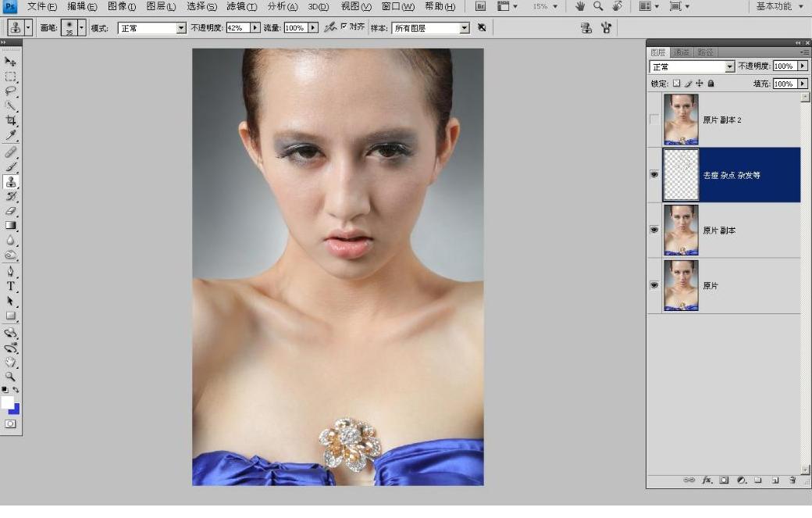Open the 文件 (File) menu
The width and height of the screenshot is (812, 518).
tap(41, 7)
